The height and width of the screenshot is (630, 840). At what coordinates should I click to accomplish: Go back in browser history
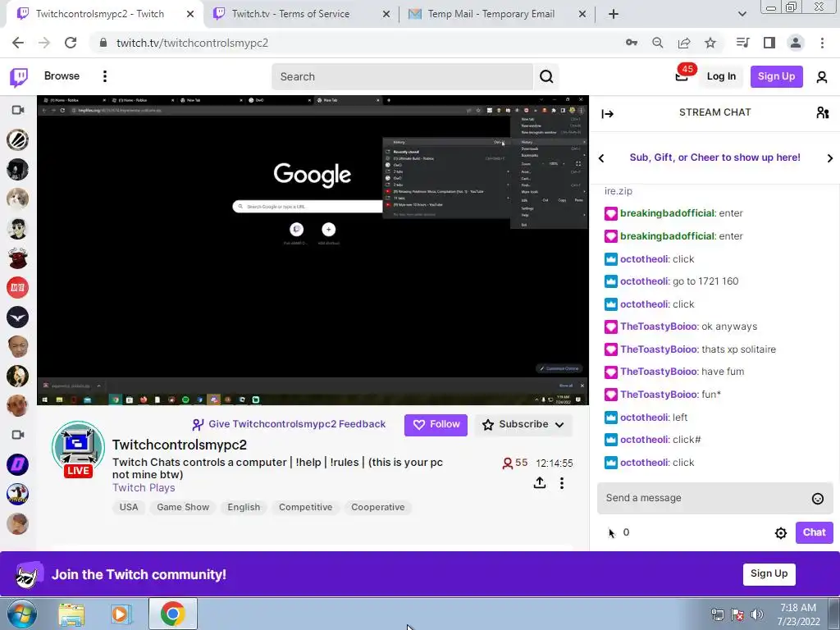tap(18, 43)
